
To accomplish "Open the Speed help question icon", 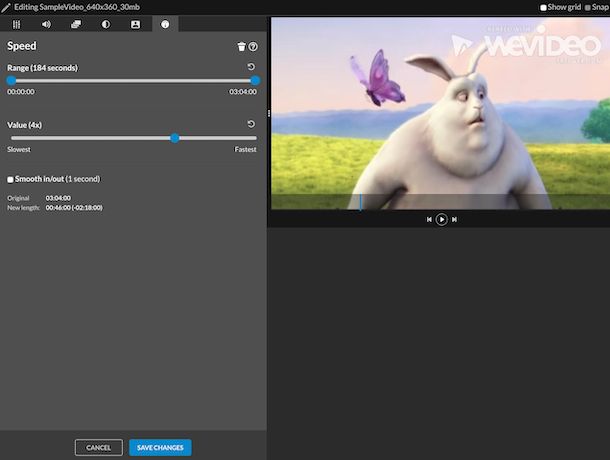I will [x=253, y=47].
